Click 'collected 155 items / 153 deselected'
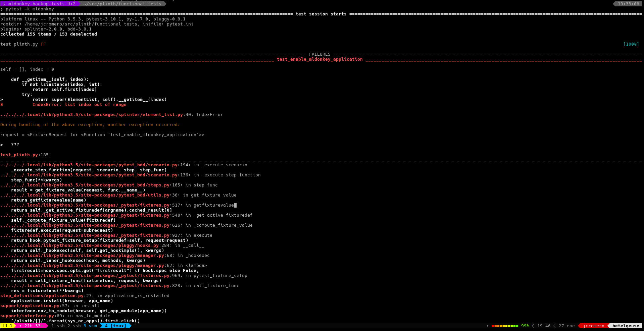The height and width of the screenshot is (331, 644). tap(49, 34)
